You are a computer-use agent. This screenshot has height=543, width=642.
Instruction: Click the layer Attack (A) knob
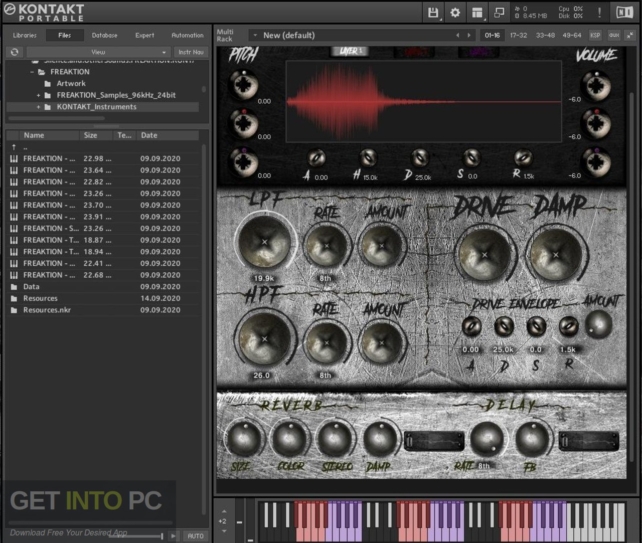316,158
